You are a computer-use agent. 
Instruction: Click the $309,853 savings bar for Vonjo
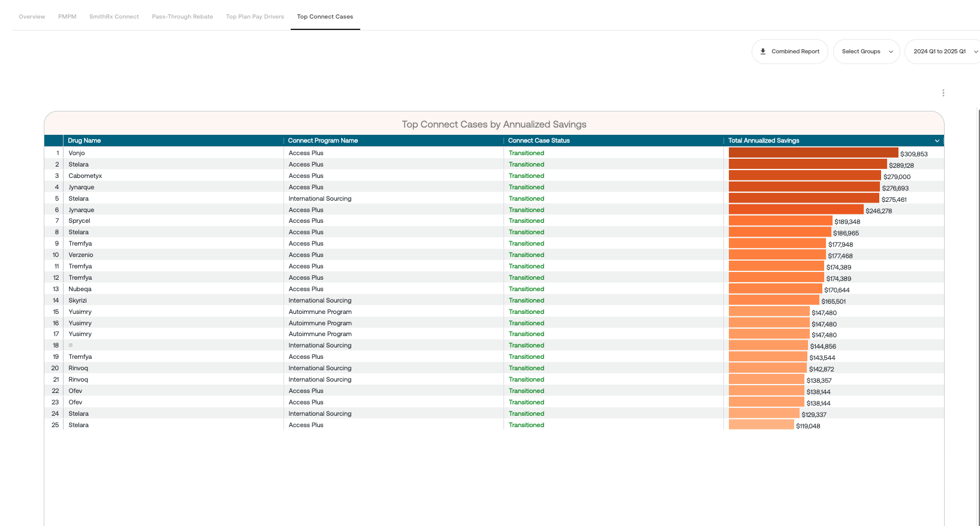point(813,153)
